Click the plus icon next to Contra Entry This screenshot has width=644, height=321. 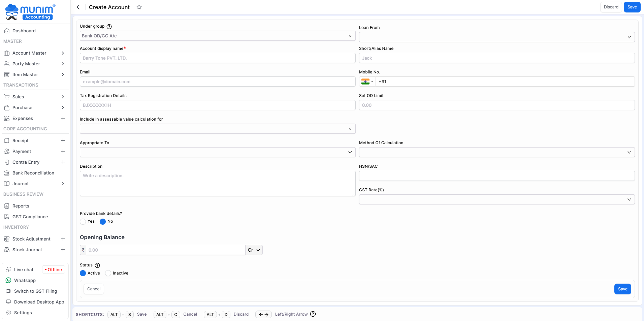coord(63,162)
